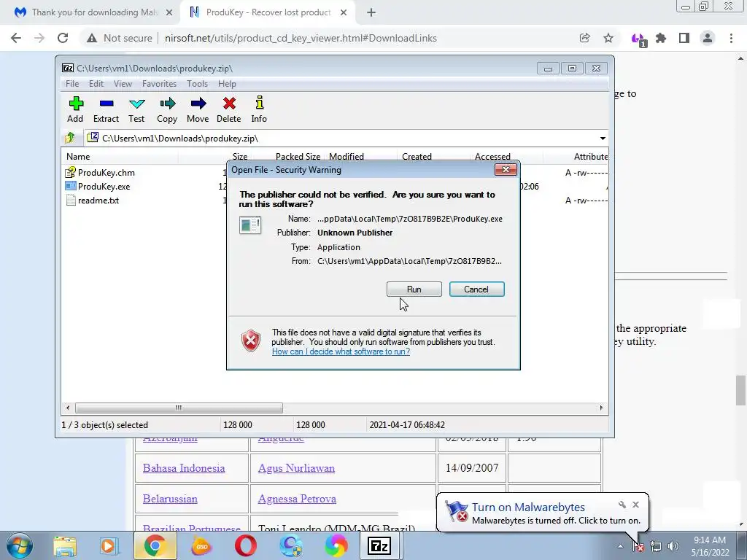This screenshot has height=560, width=747.
Task: Click the Chrome taskbar icon
Action: pyautogui.click(x=155, y=546)
